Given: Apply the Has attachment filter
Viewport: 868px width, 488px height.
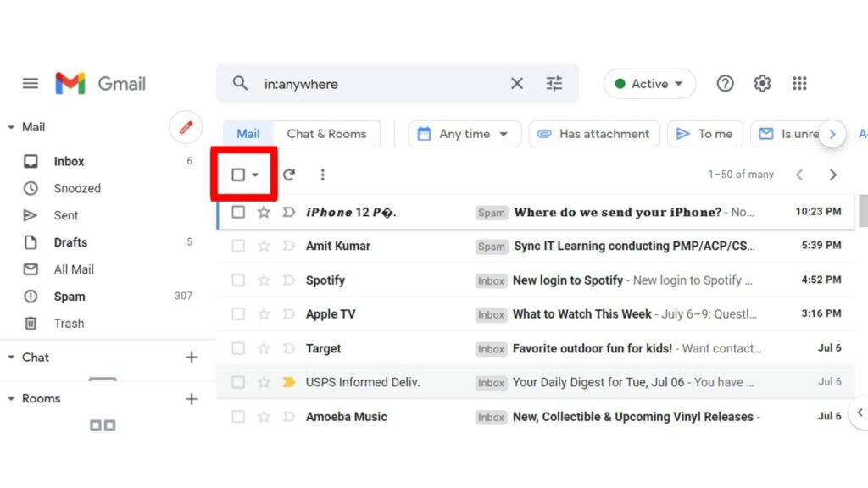Looking at the screenshot, I should tap(594, 133).
